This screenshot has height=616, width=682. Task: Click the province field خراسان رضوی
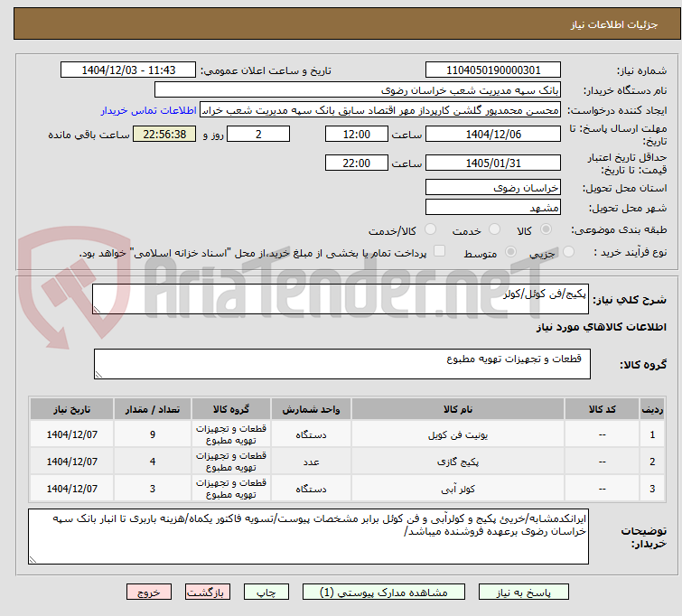click(x=493, y=188)
